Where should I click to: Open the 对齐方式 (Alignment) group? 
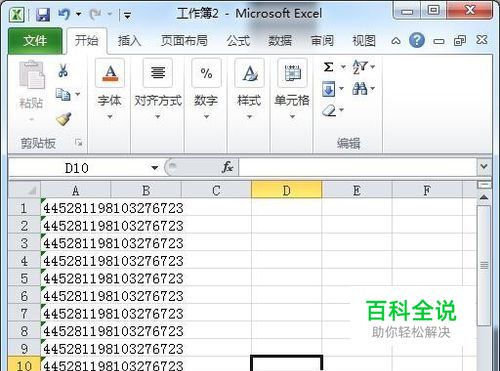pyautogui.click(x=158, y=90)
